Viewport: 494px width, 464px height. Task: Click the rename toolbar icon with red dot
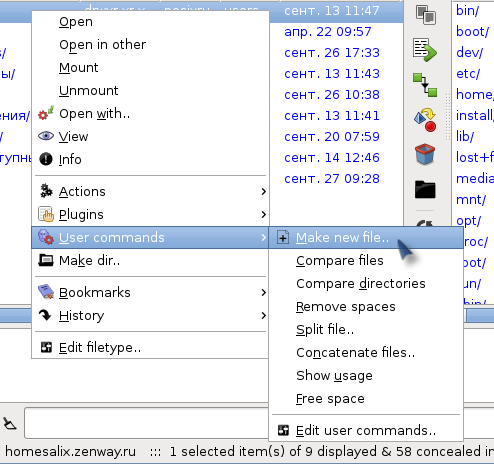[425, 120]
